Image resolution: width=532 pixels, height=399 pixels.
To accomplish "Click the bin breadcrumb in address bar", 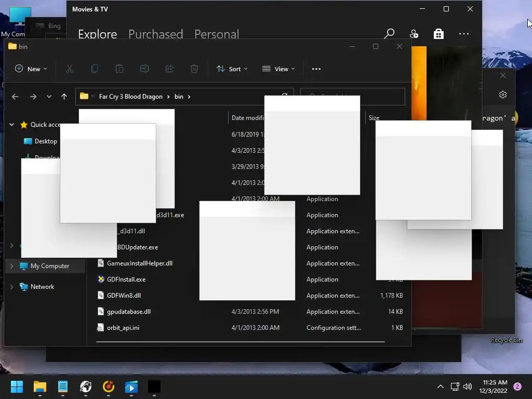I will 179,97.
